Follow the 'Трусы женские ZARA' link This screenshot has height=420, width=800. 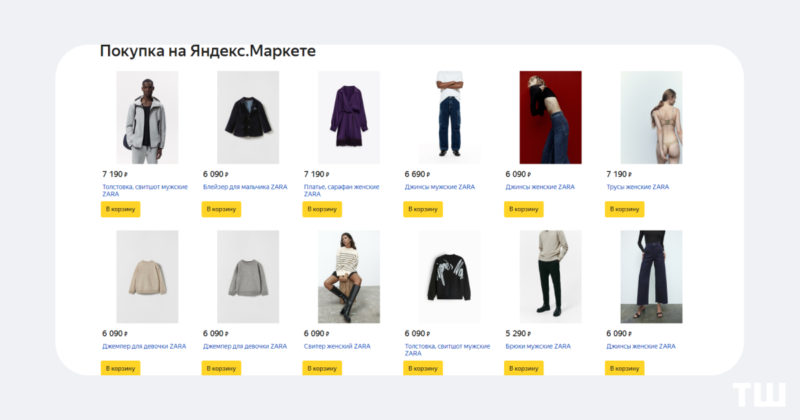(637, 187)
